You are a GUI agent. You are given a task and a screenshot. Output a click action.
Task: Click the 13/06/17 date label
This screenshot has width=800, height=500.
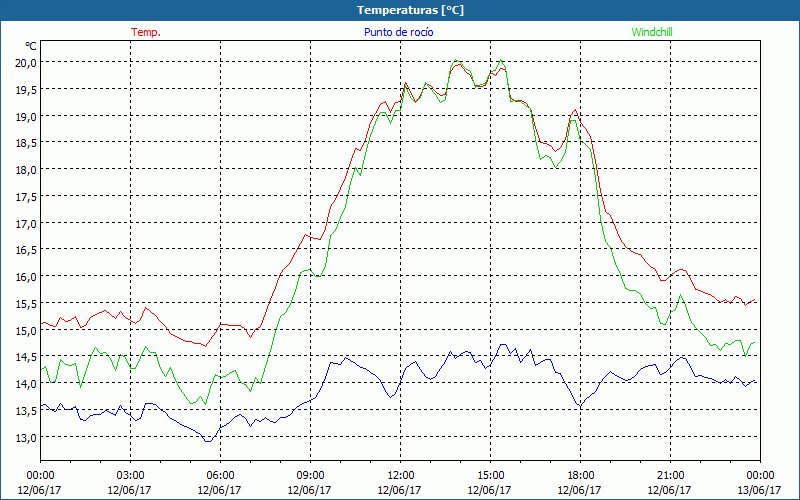tap(760, 490)
